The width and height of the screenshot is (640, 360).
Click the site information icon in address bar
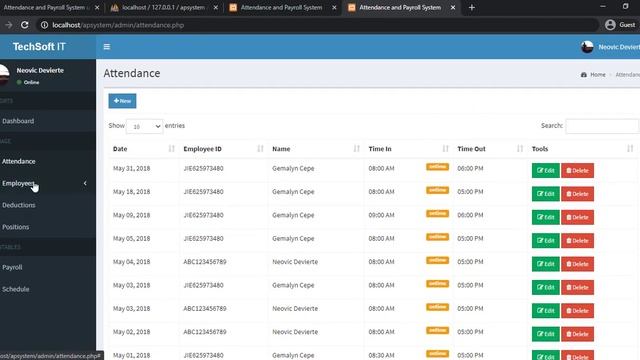tap(44, 25)
